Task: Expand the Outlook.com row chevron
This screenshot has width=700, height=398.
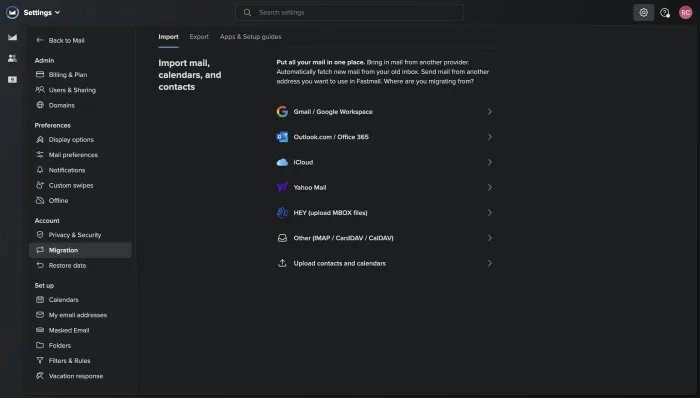Action: [x=490, y=137]
